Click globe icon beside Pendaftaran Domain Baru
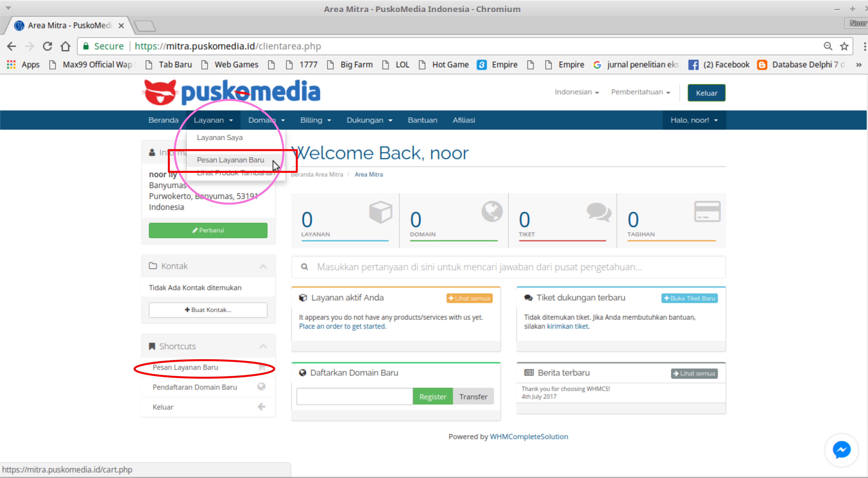Screen dimensions: 868x478 [262, 387]
